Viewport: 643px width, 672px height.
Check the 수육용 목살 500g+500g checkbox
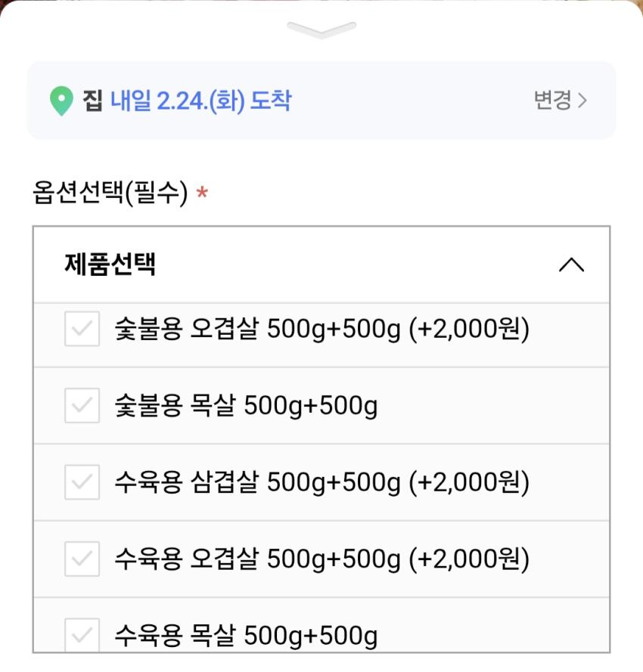tap(82, 635)
